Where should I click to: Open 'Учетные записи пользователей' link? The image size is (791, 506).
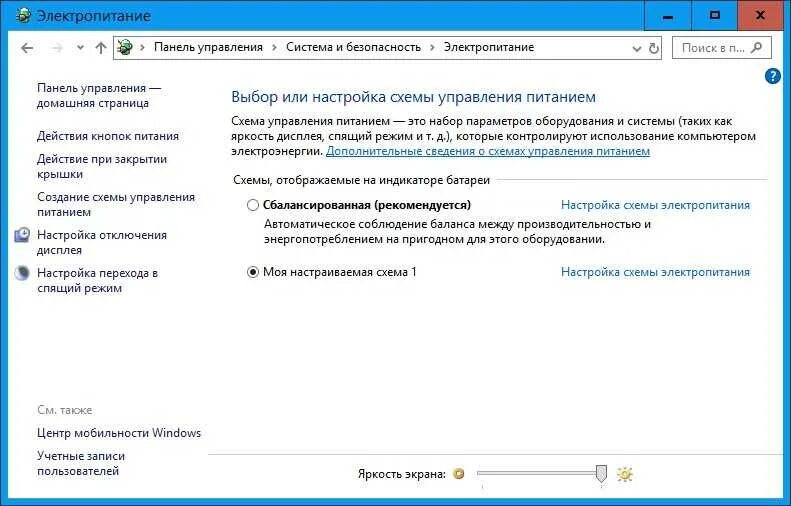click(x=81, y=463)
